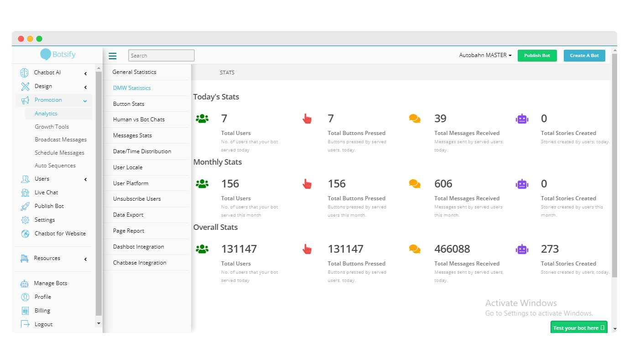Toggle the hamburger menu icon

click(x=112, y=56)
